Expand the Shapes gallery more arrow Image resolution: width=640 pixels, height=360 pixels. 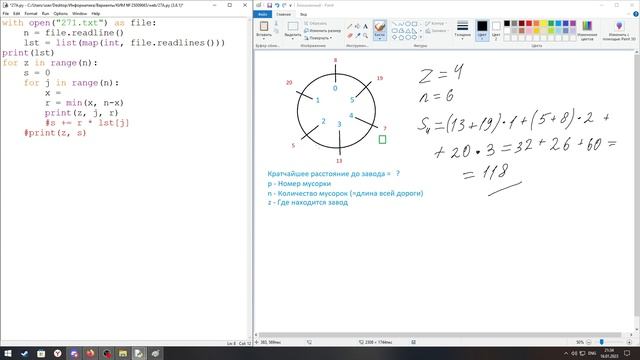[421, 37]
